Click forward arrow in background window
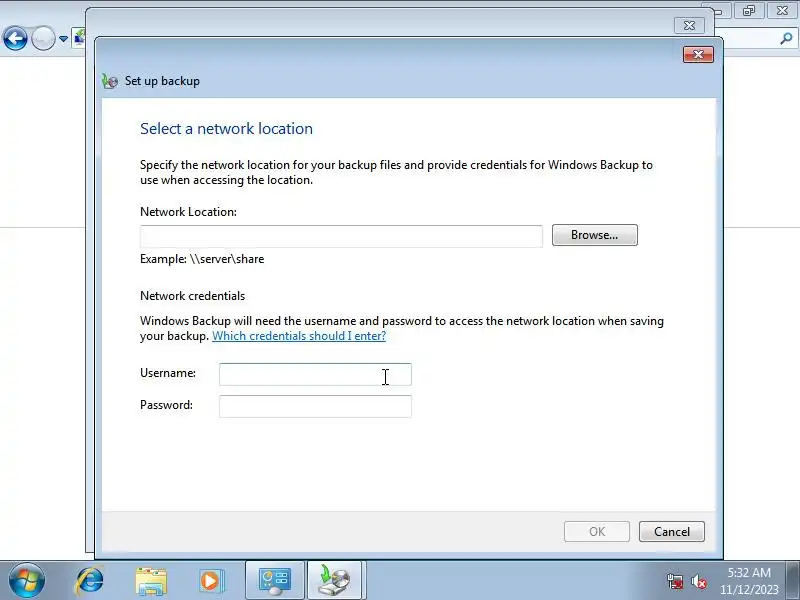The height and width of the screenshot is (600, 800). point(43,38)
